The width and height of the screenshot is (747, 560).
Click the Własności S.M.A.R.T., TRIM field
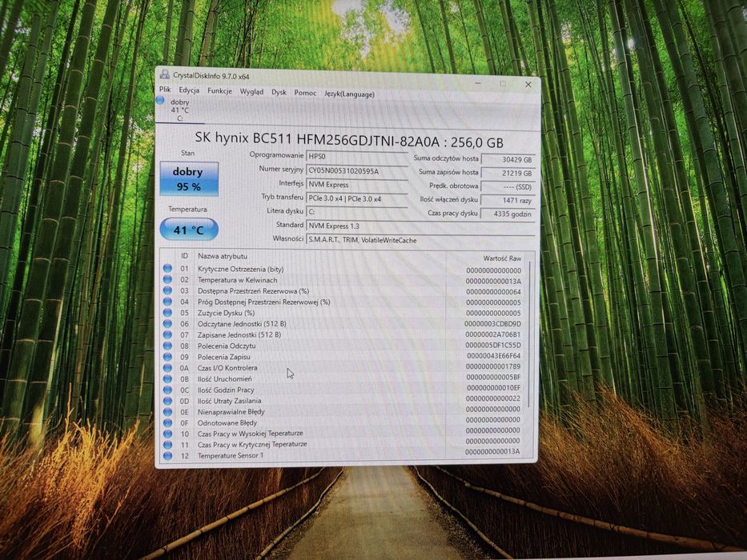(420, 240)
